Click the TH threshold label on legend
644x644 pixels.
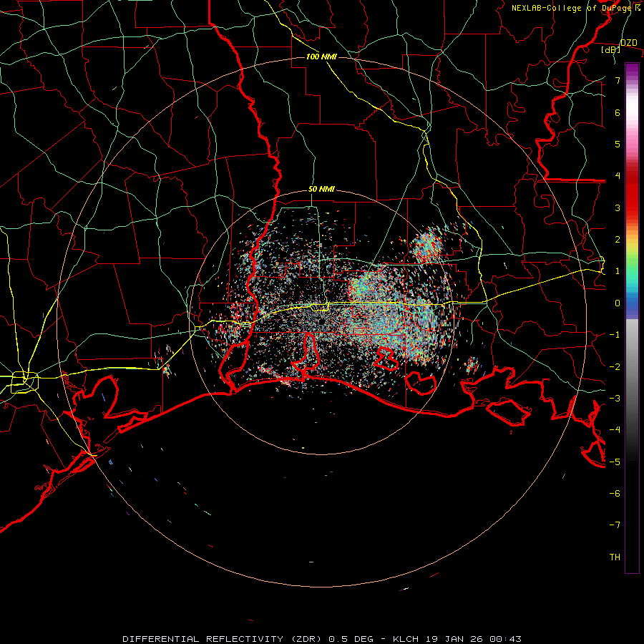tap(615, 557)
